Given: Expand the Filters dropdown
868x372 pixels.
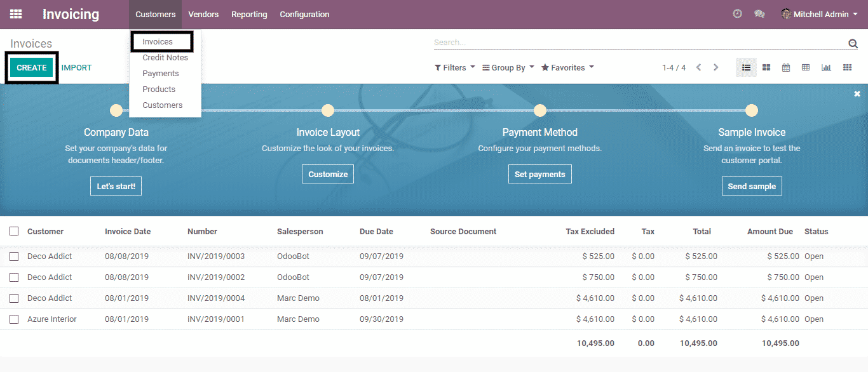Looking at the screenshot, I should 454,67.
